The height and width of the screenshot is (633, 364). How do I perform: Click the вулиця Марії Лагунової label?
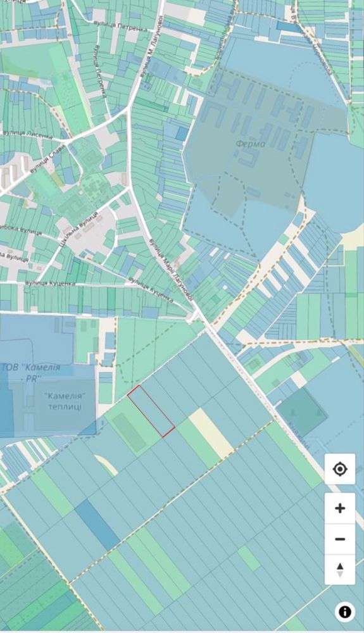(x=170, y=270)
